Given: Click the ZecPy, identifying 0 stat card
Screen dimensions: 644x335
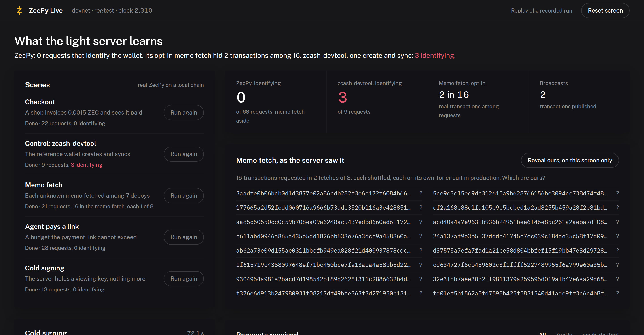Looking at the screenshot, I should tap(276, 102).
